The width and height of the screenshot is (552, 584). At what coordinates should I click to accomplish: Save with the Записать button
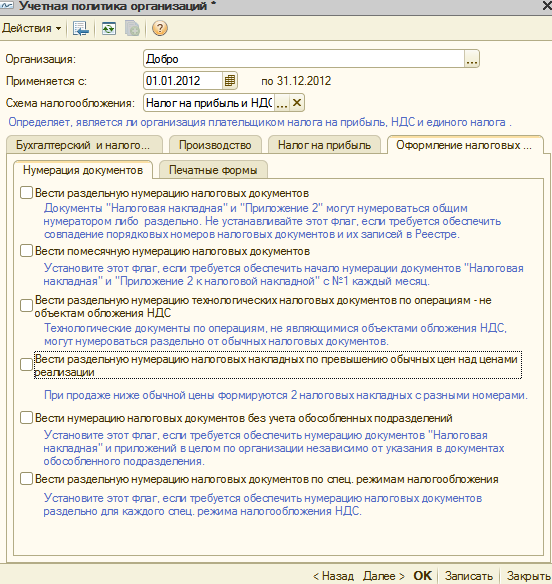pyautogui.click(x=469, y=576)
